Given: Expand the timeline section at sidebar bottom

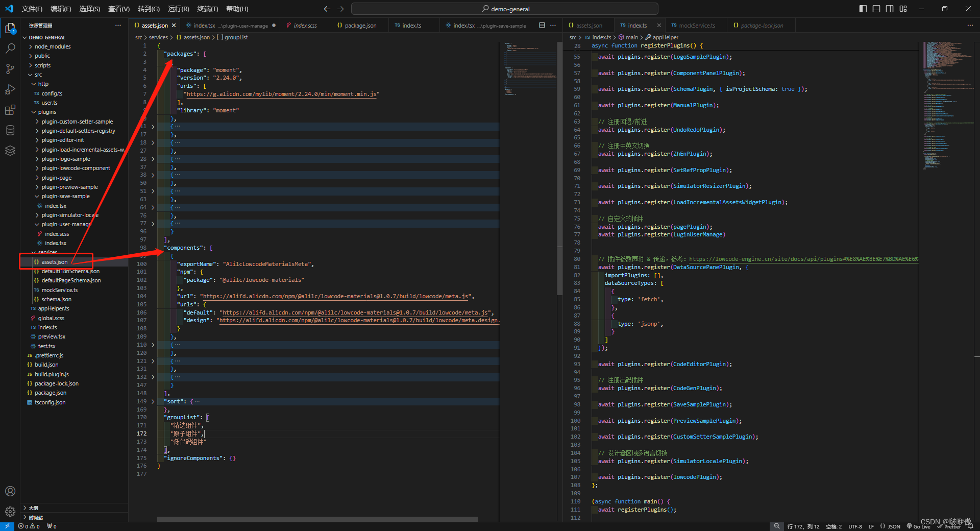Looking at the screenshot, I should coord(36,517).
